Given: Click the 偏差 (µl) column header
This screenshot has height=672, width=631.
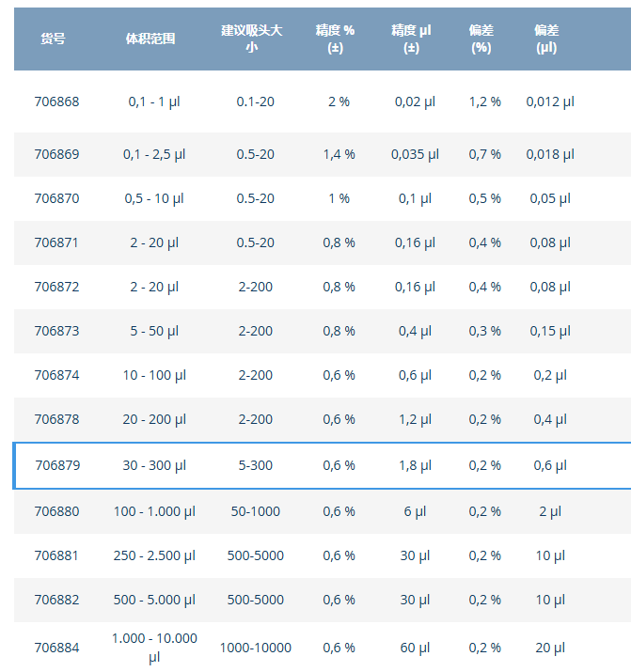Looking at the screenshot, I should point(546,39).
